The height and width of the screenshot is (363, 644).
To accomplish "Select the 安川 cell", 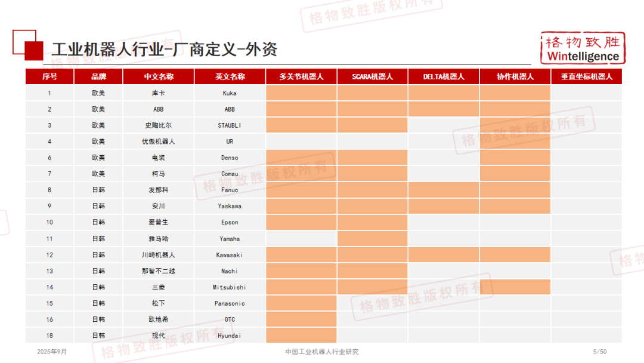I will (x=159, y=206).
